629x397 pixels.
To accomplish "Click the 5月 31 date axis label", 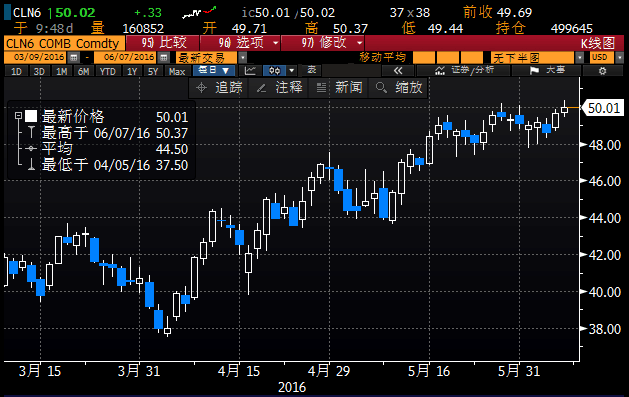I will click(x=519, y=371).
